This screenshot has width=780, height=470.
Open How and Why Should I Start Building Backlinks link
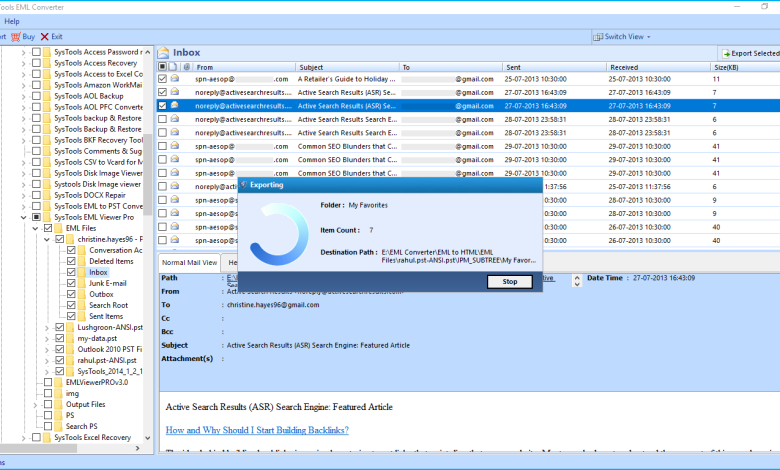257,430
